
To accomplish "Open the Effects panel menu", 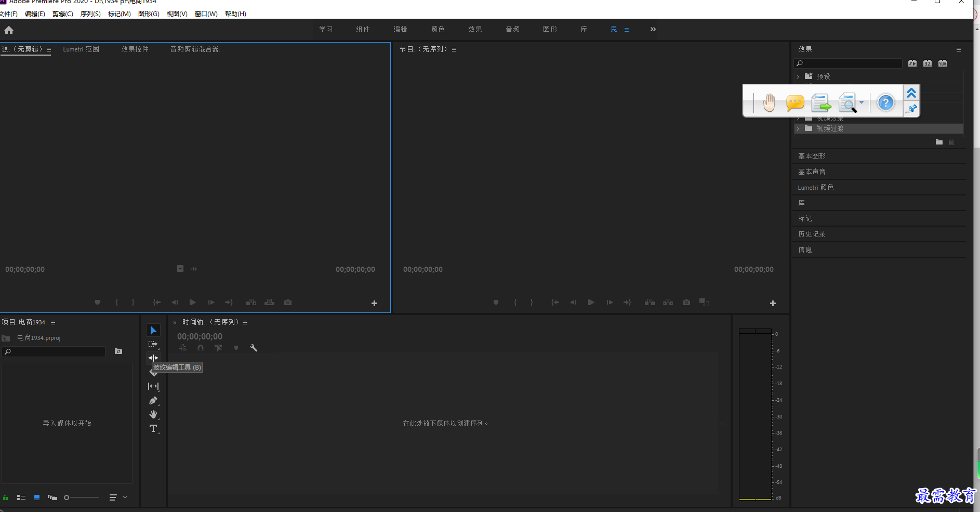I will [959, 50].
